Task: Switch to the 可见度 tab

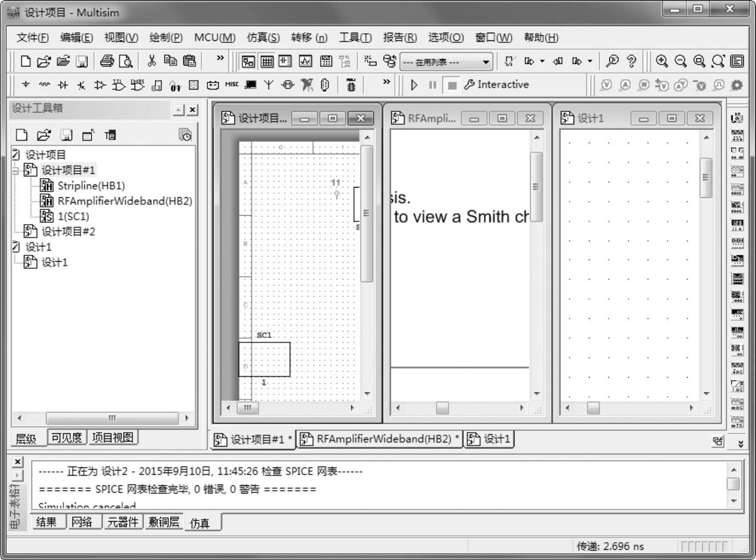Action: click(67, 438)
